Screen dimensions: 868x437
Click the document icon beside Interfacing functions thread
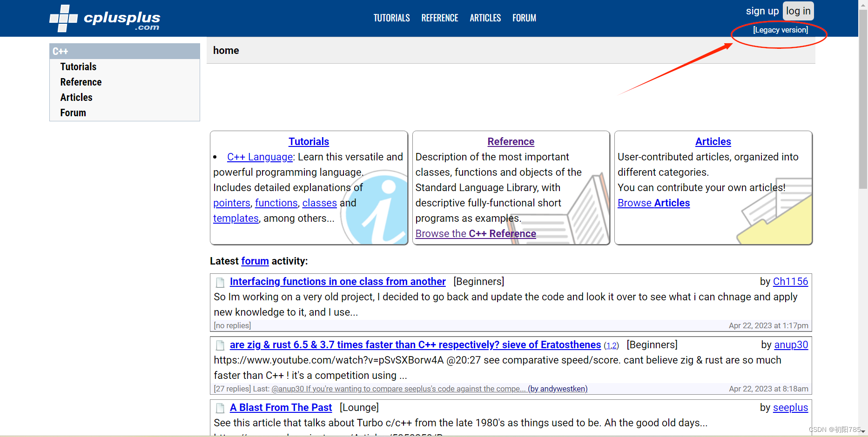point(220,282)
